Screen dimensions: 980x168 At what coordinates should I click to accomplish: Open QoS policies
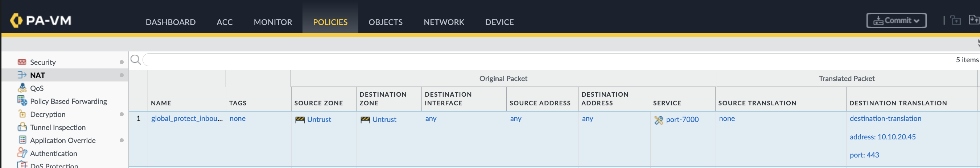click(37, 88)
